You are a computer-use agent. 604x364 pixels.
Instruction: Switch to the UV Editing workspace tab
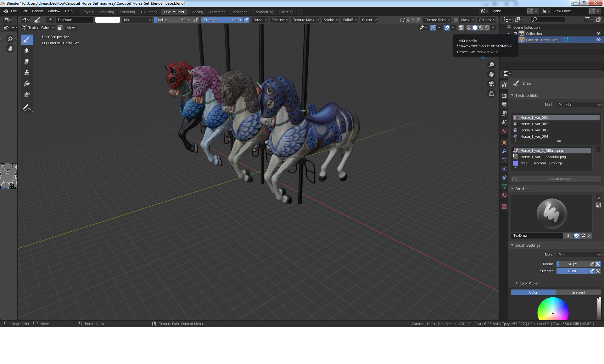149,12
